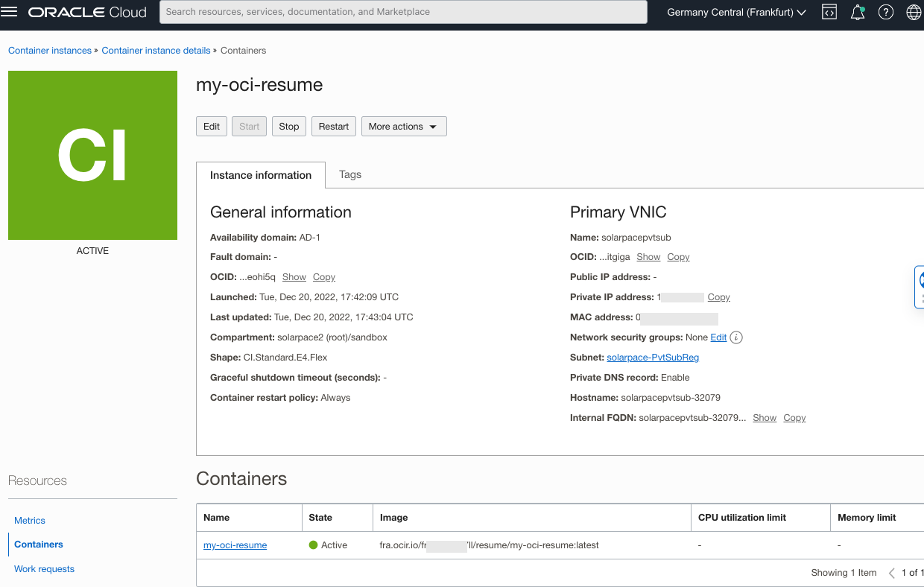Open Work requests in Resources sidebar
The image size is (924, 587).
[44, 569]
